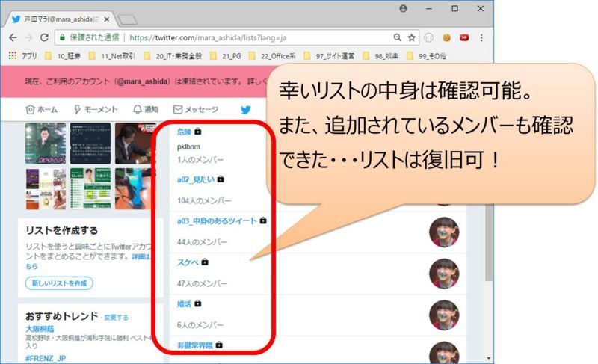Click the first media thumbnail with a singer

[46, 144]
